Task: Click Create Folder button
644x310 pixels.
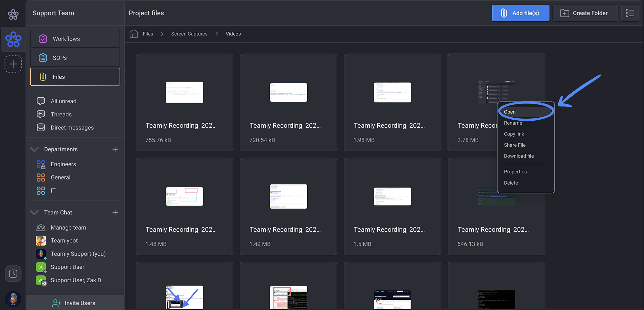Action: 585,13
